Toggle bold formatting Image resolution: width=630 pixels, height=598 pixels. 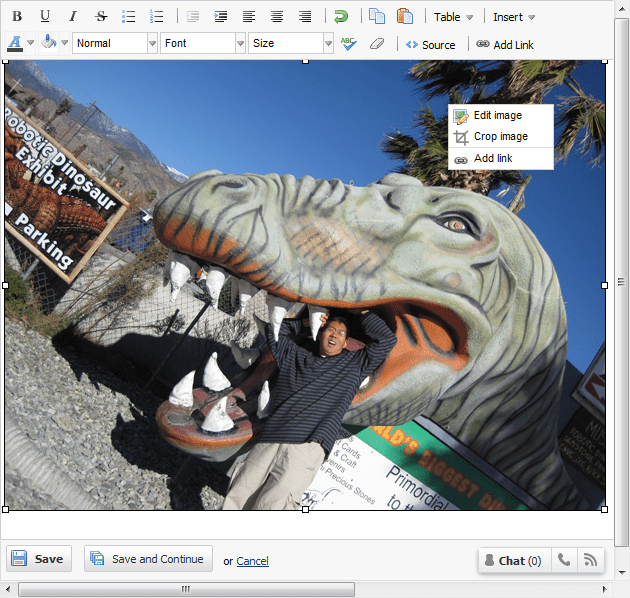(17, 16)
